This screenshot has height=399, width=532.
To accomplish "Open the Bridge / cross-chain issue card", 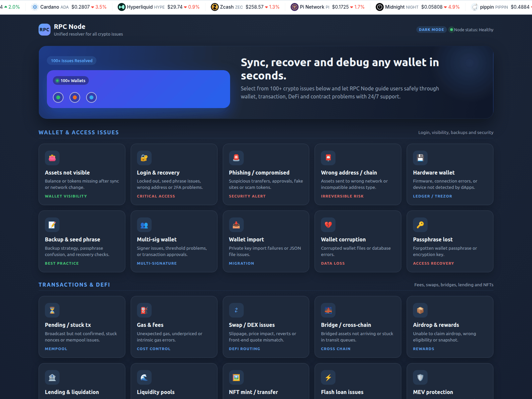I will (358, 327).
